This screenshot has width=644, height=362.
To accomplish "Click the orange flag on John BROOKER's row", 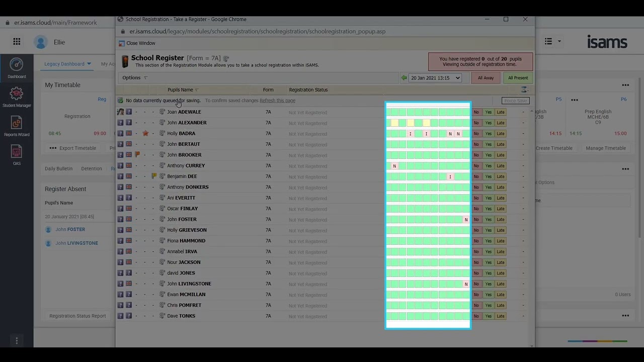I will (137, 155).
